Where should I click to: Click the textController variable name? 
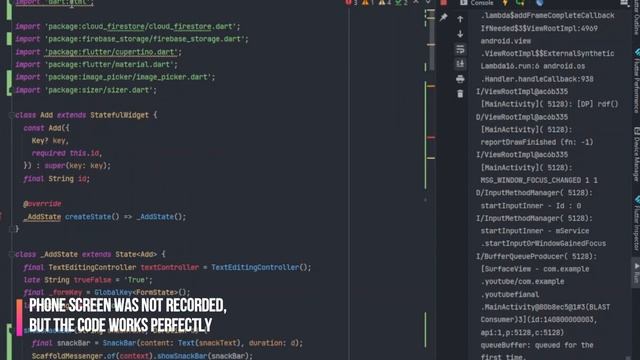coord(169,268)
